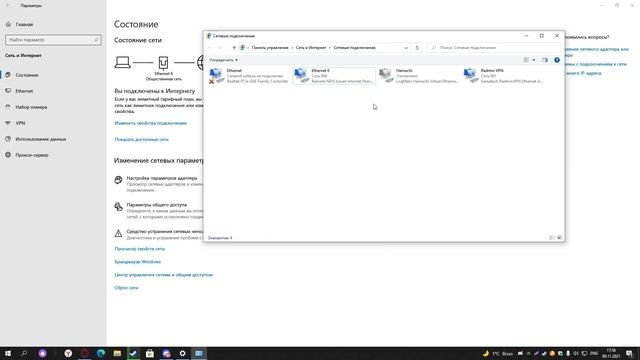Launch Yandex Browser from taskbar
The image size is (640, 360).
pos(68,353)
